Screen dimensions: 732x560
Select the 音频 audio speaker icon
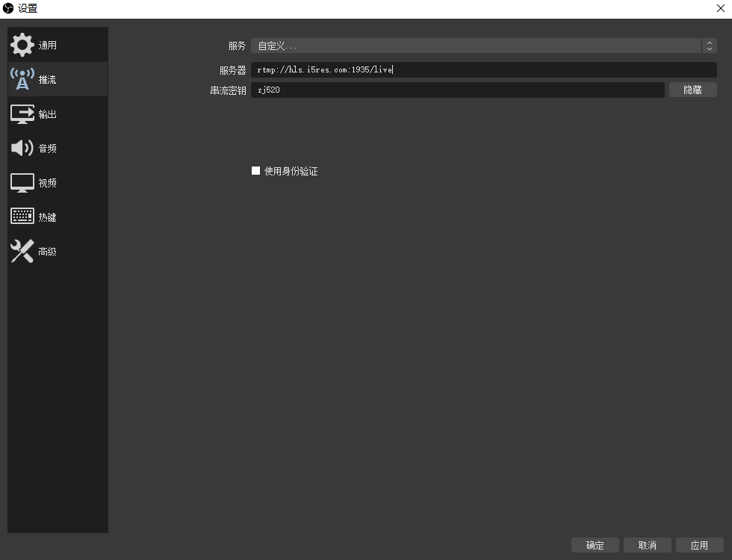coord(22,148)
